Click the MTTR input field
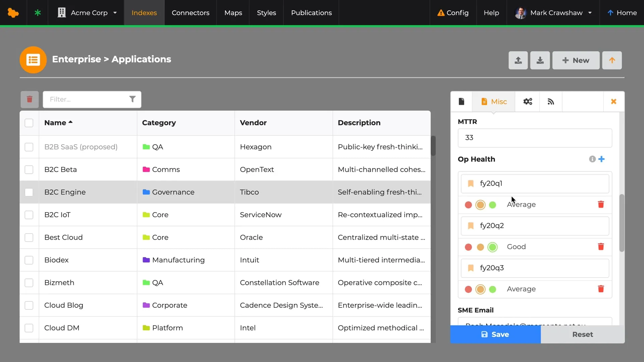 pyautogui.click(x=535, y=138)
